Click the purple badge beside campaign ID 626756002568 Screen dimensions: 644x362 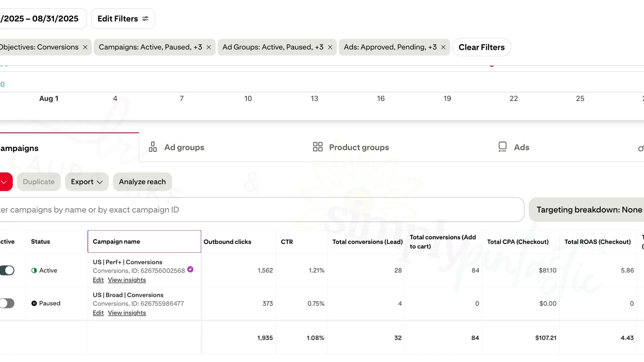pos(190,269)
